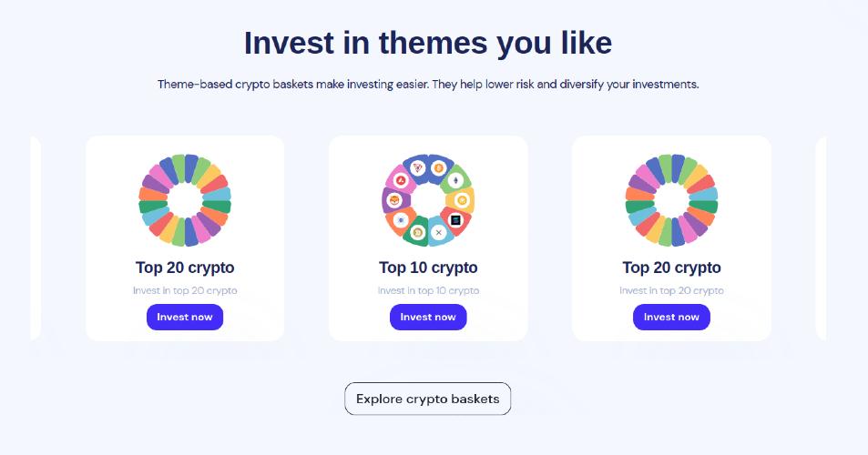Choose the Tron icon in the Top 10 wheel
Screen dimensions: 868x455
[417, 168]
